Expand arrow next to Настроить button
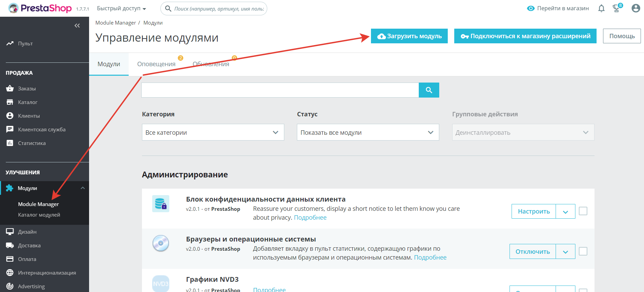The height and width of the screenshot is (292, 644). pos(566,211)
